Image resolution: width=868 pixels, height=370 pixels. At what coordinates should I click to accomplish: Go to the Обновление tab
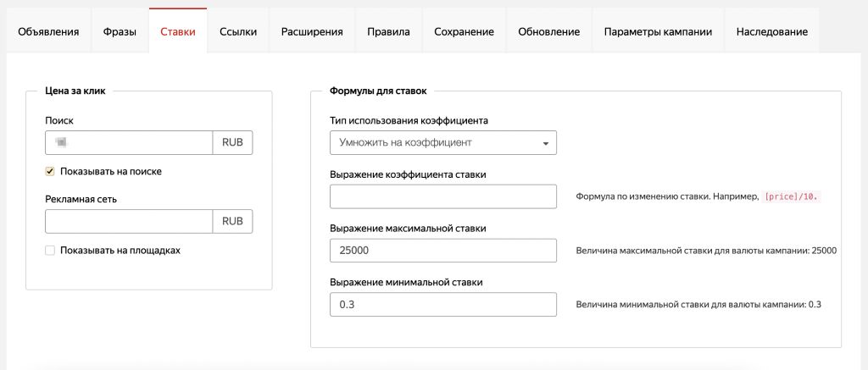point(548,31)
